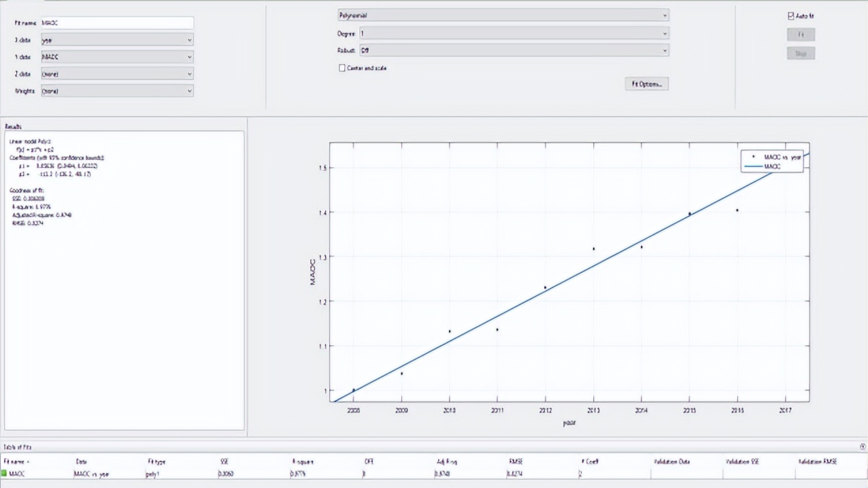Click the green fit status icon beside MAOC row
This screenshot has height=488, width=868.
[4, 474]
